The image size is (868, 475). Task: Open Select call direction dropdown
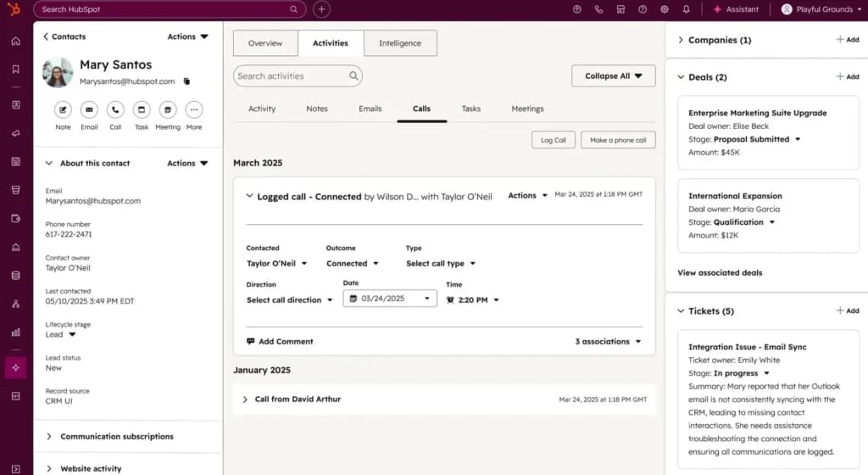290,300
